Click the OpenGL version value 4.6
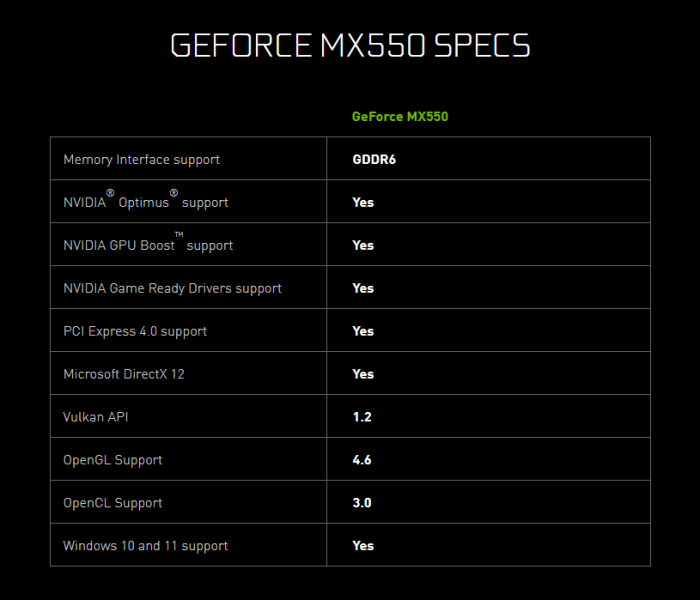 pyautogui.click(x=362, y=460)
